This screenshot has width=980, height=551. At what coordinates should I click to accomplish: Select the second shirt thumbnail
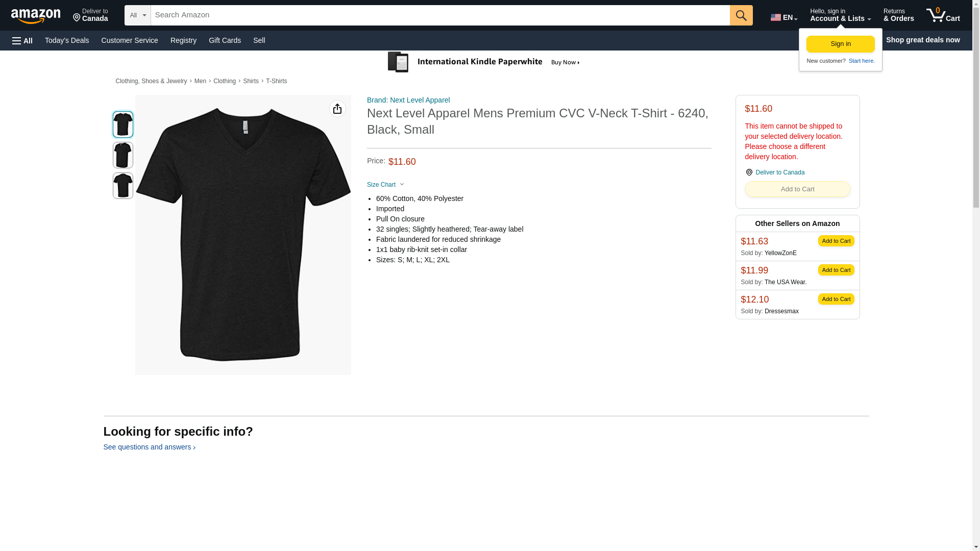(x=122, y=155)
